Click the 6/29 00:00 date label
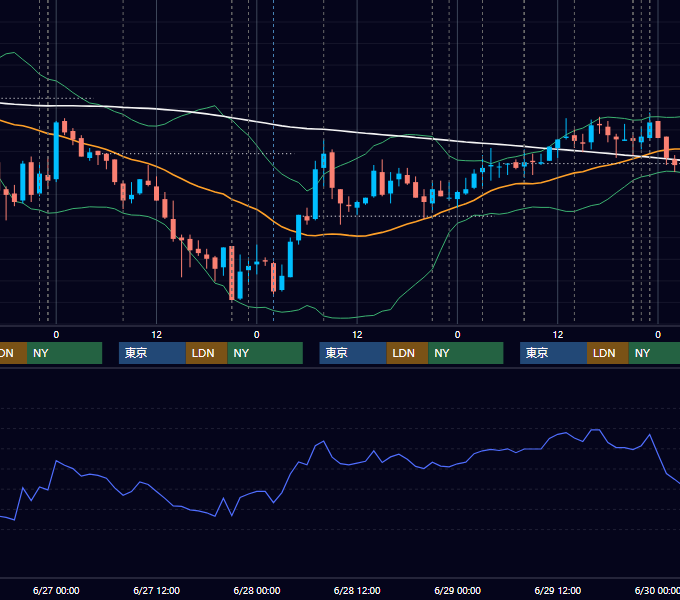This screenshot has width=680, height=600. pyautogui.click(x=458, y=590)
